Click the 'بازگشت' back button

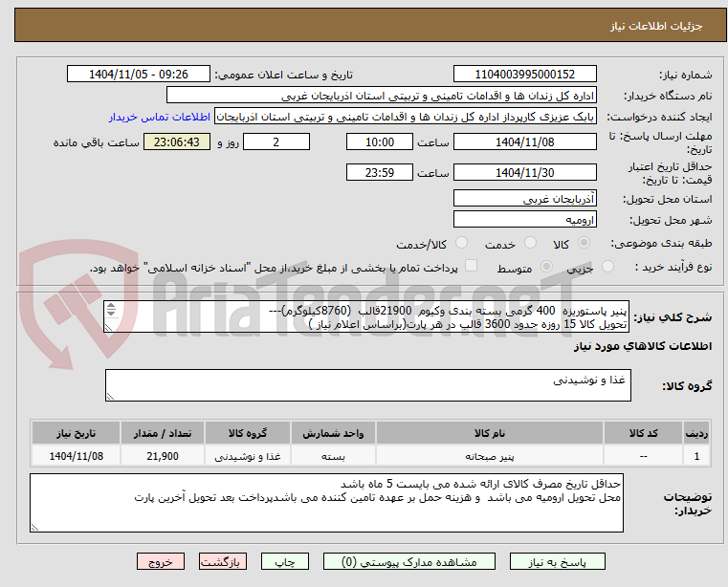tap(222, 561)
